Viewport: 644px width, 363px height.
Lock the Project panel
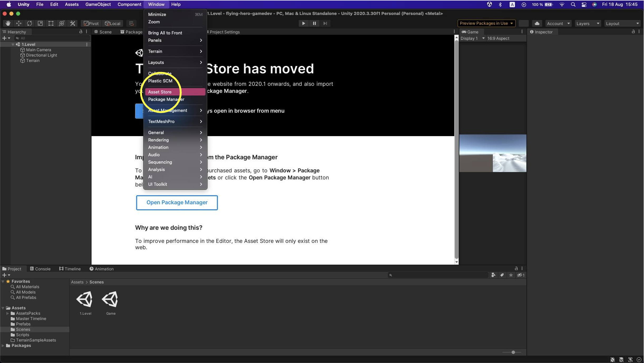516,269
